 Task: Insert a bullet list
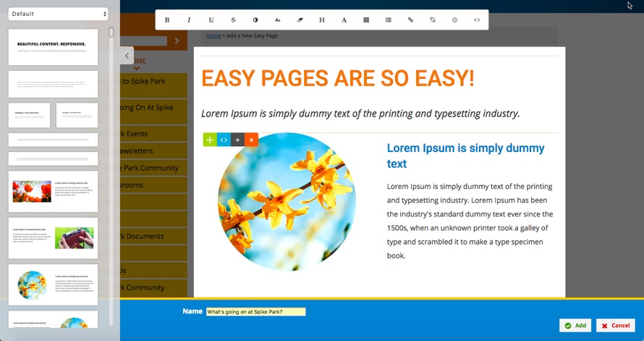click(389, 20)
